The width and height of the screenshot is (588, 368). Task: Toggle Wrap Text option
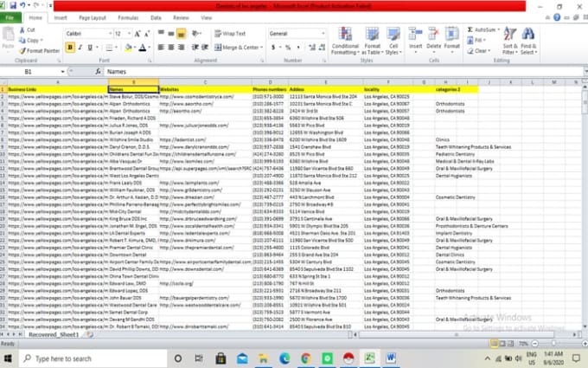click(x=230, y=34)
